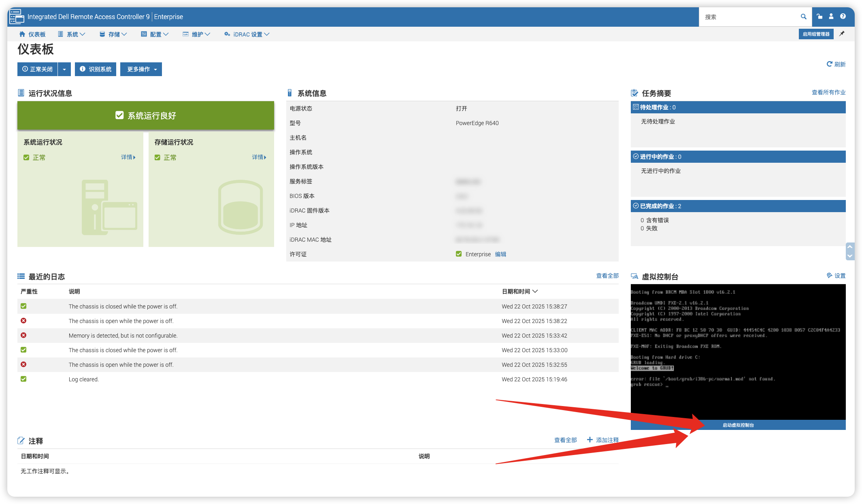Open the 查看所有作业 link

pos(828,92)
